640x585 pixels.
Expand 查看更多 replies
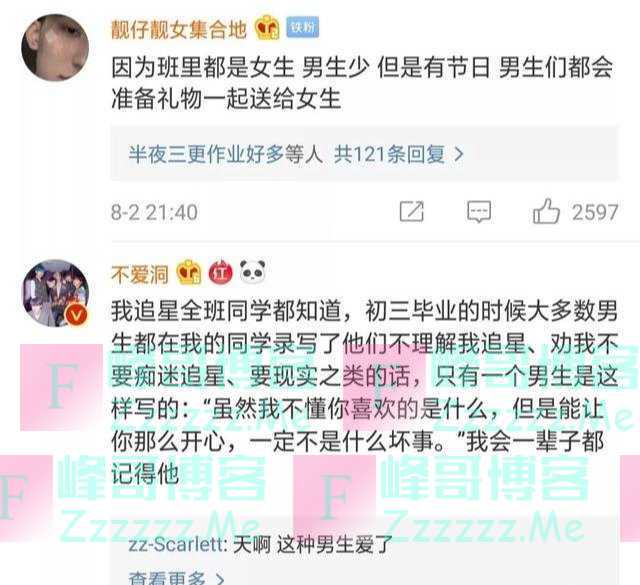pos(176,578)
